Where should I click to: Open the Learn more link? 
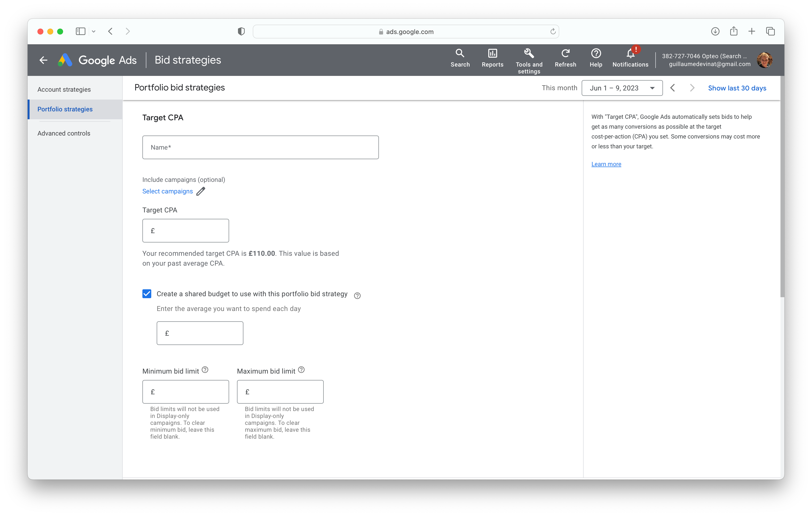click(606, 164)
